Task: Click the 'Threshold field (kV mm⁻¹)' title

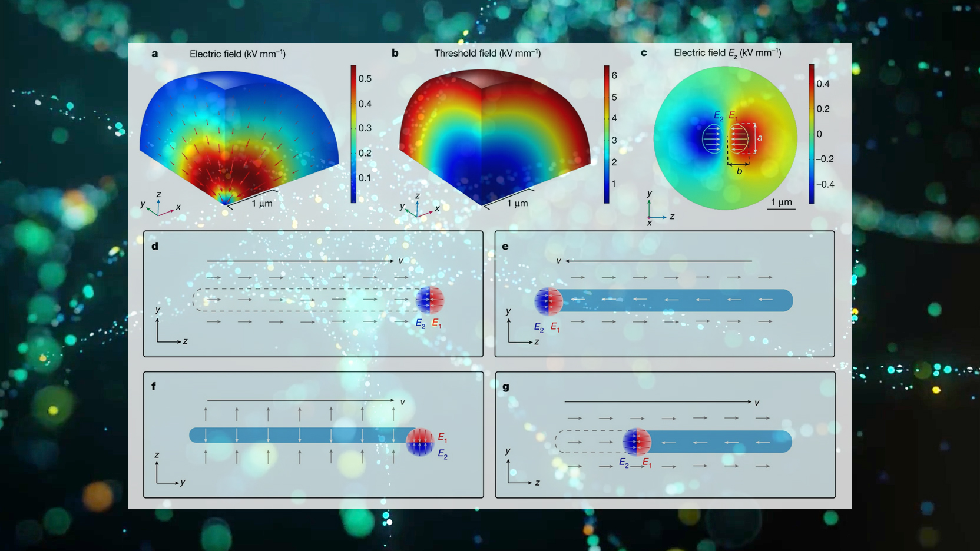Action: point(487,54)
